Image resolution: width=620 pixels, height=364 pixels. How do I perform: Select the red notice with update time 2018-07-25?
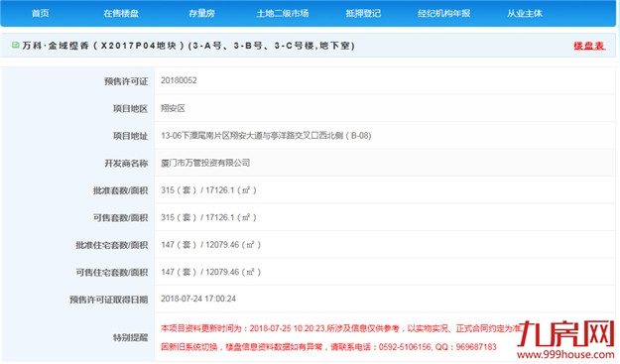[342, 328]
